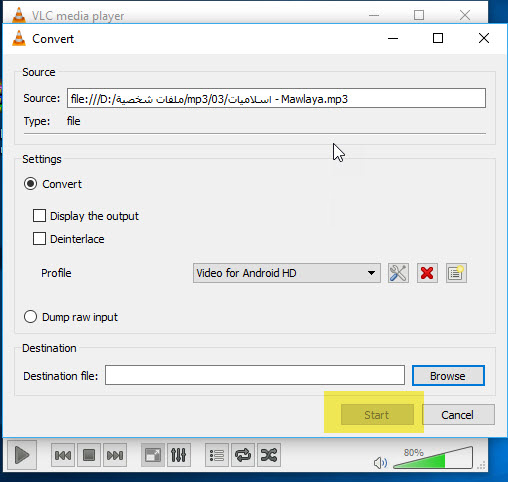Toggle loop repeat mode icon

click(243, 455)
